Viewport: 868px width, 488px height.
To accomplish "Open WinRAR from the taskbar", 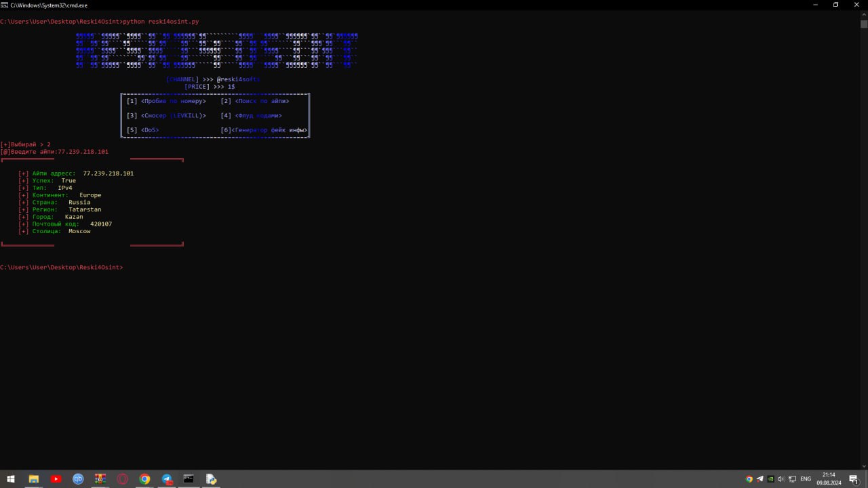I will coord(100,479).
